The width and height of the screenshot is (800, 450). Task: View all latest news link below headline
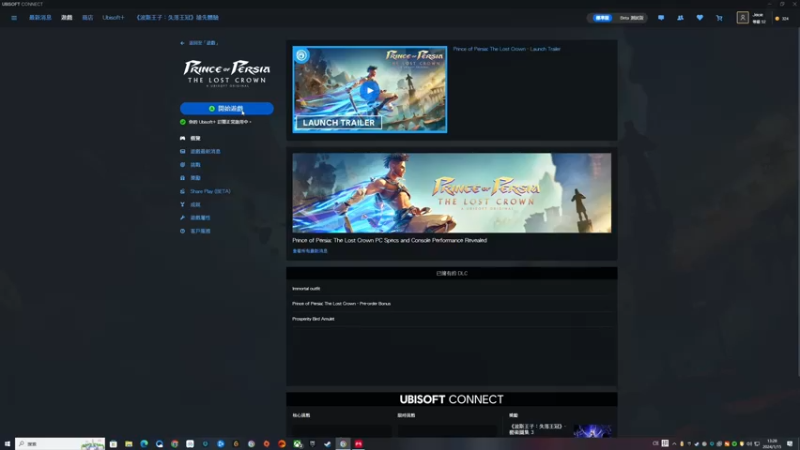point(310,251)
